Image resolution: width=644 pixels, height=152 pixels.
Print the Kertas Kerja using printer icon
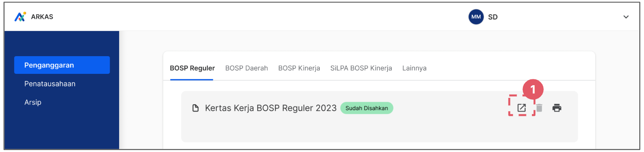(x=557, y=108)
